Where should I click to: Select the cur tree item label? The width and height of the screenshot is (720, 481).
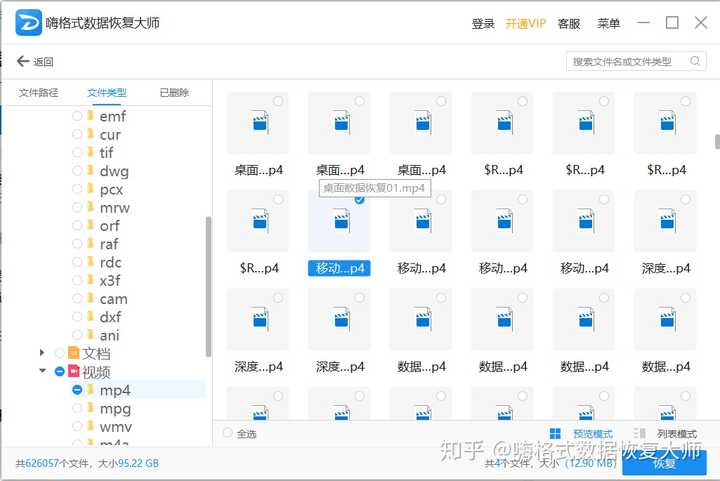click(x=110, y=134)
